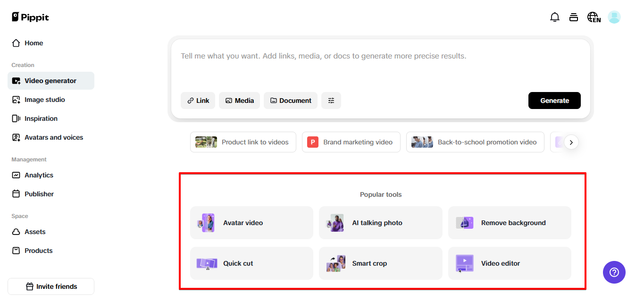Click the Analytics icon in sidebar
This screenshot has height=302, width=644.
point(16,175)
